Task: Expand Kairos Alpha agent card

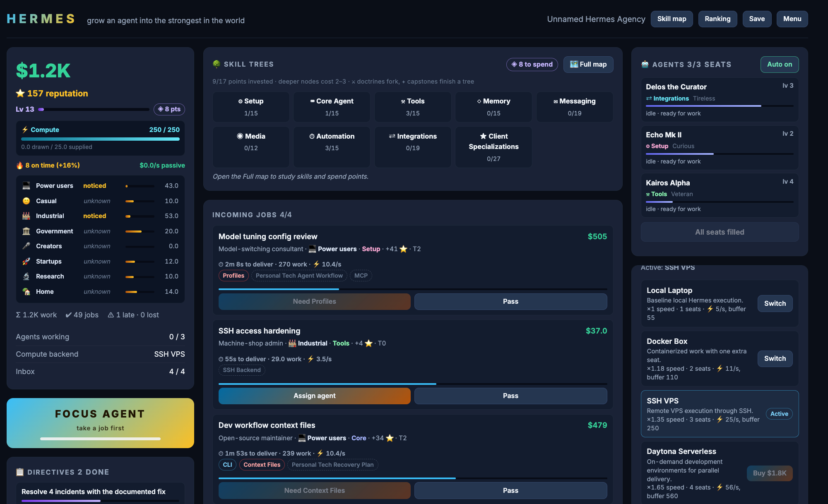Action: coord(720,195)
